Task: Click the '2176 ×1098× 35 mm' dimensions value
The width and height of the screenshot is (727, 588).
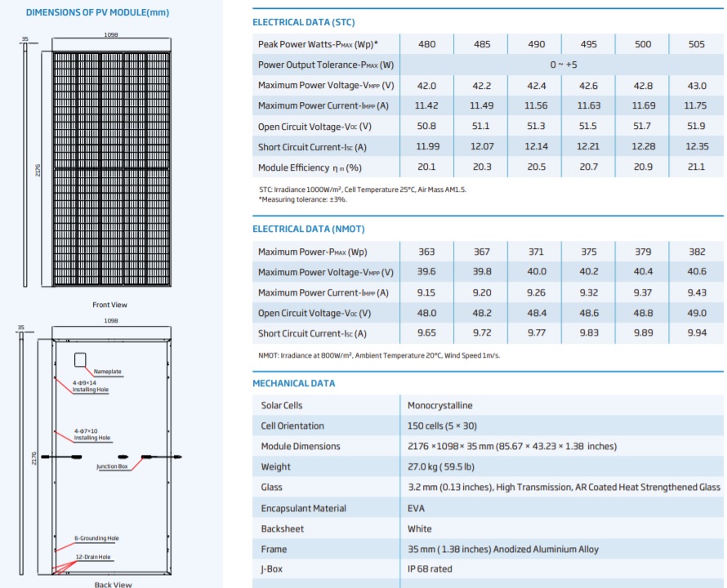Action: pyautogui.click(x=512, y=447)
